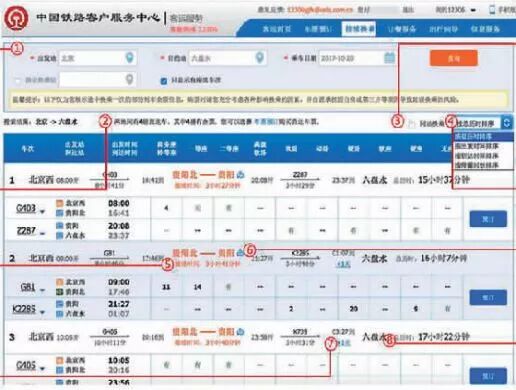The image size is (516, 390).
Task: Click the orange feedback email link
Action: [320, 10]
